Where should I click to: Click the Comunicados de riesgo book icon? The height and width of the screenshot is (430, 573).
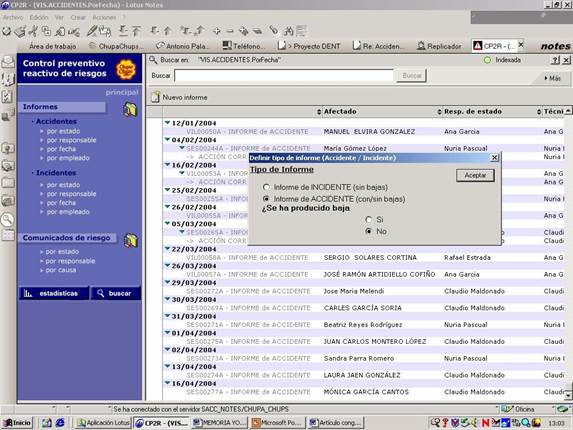coord(130,240)
